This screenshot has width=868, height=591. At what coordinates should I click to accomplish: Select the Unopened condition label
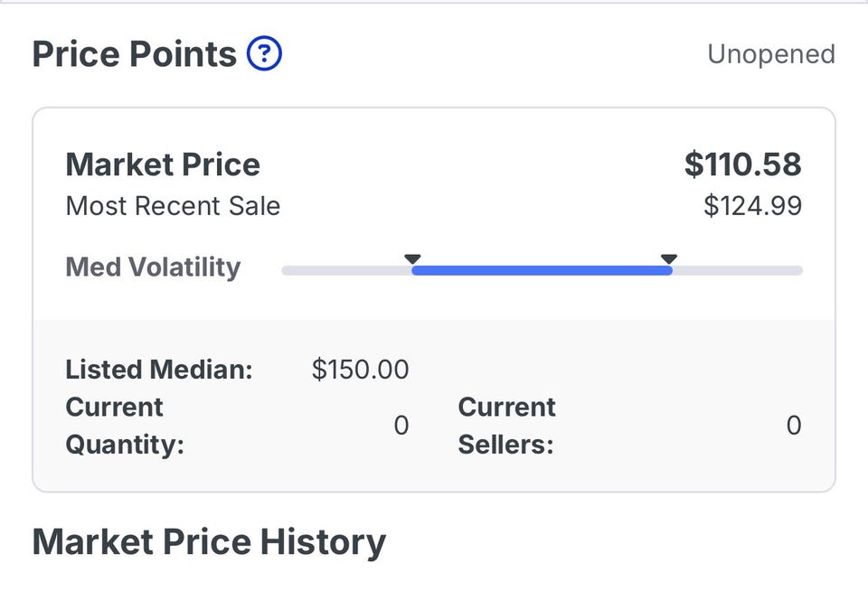[x=770, y=54]
